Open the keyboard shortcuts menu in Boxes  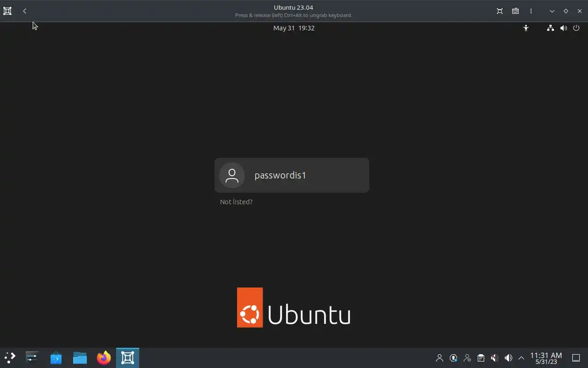click(x=515, y=11)
